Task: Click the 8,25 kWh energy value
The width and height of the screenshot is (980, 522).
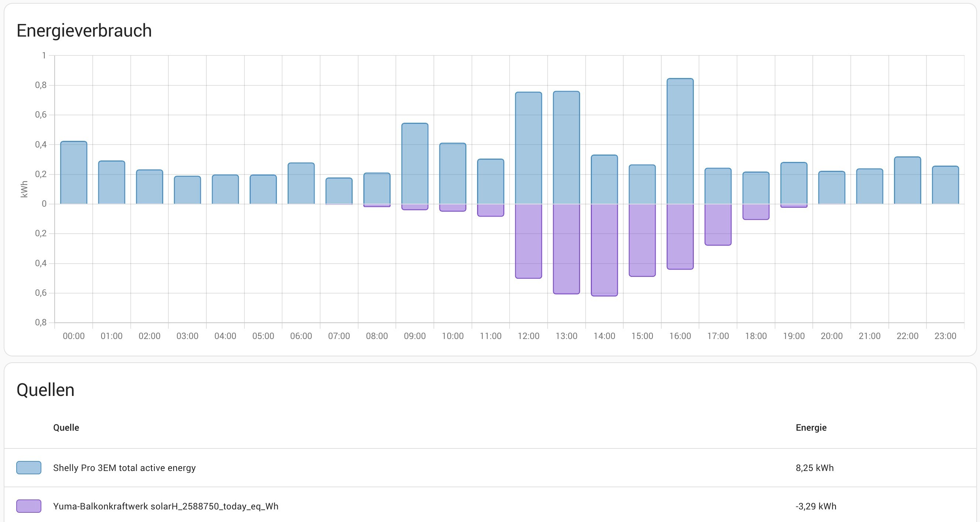Action: tap(815, 468)
